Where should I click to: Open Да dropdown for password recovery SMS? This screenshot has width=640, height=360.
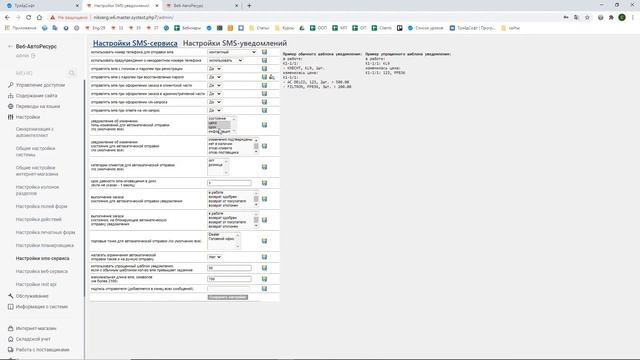(x=215, y=77)
